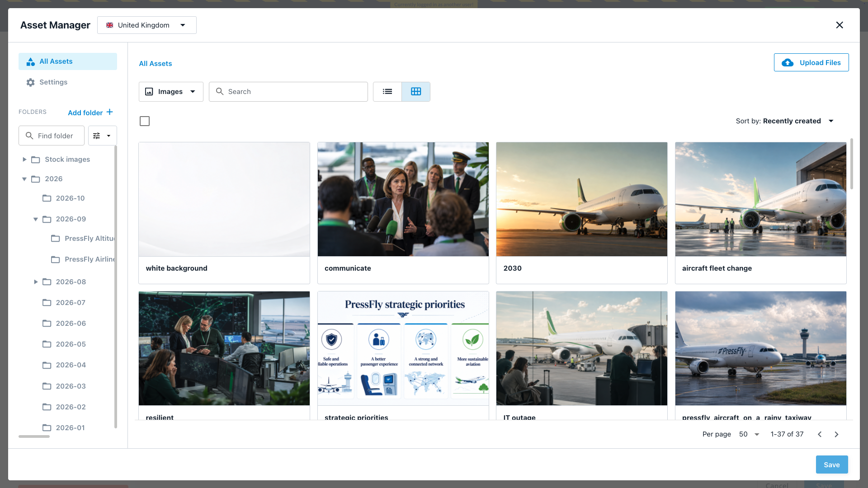
Task: Open the Sort by Recently created dropdown
Action: 785,121
